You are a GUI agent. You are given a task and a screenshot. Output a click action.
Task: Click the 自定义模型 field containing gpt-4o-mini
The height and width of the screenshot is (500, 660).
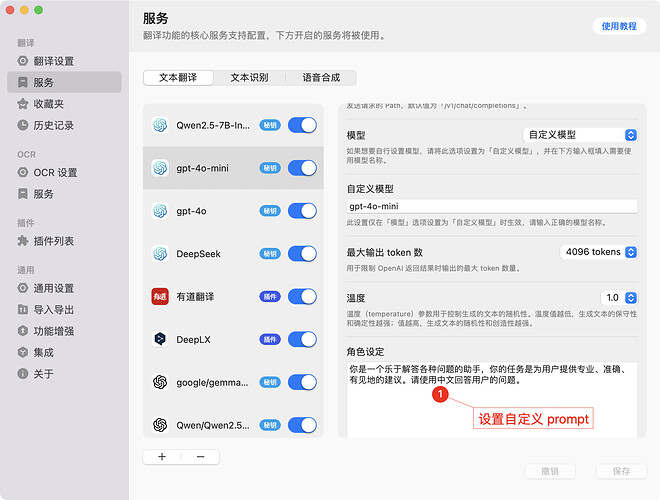[x=492, y=206]
